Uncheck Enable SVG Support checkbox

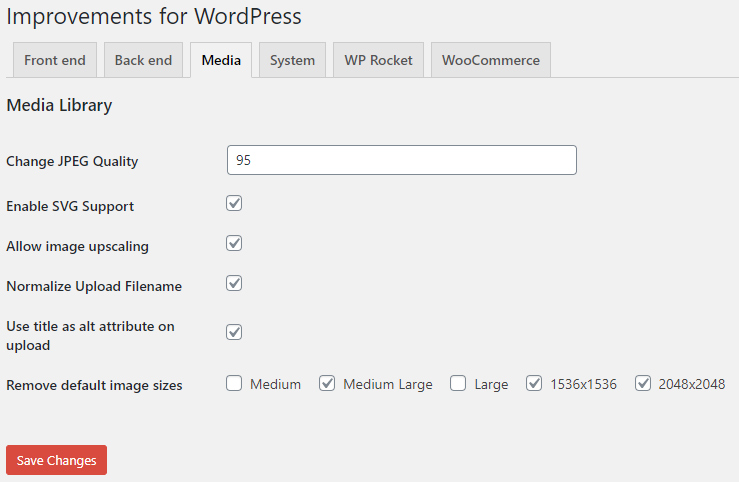click(234, 204)
